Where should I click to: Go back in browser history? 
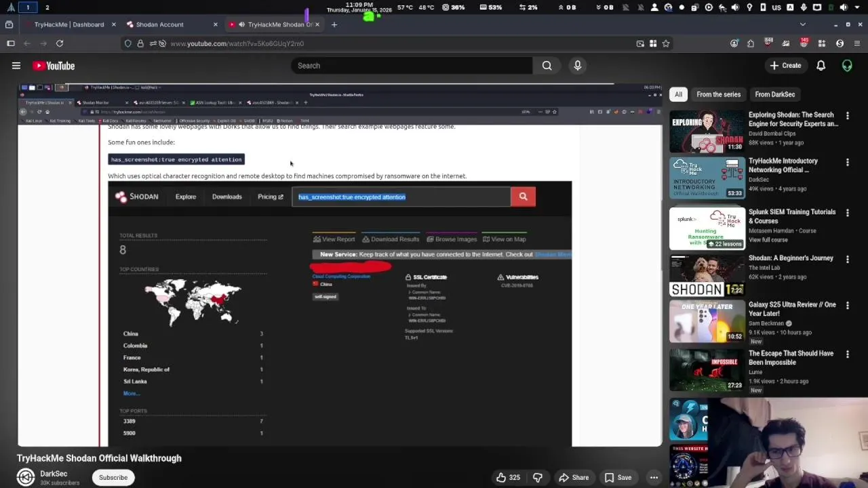tap(27, 43)
